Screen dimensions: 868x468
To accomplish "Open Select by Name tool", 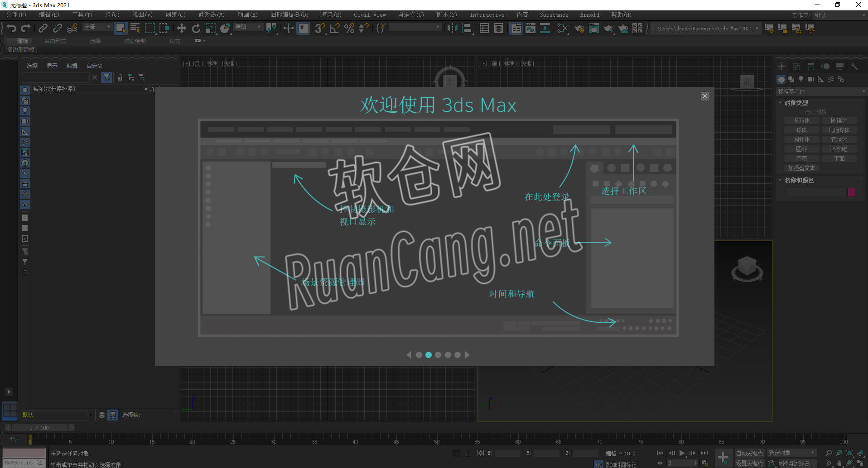I will (x=135, y=28).
